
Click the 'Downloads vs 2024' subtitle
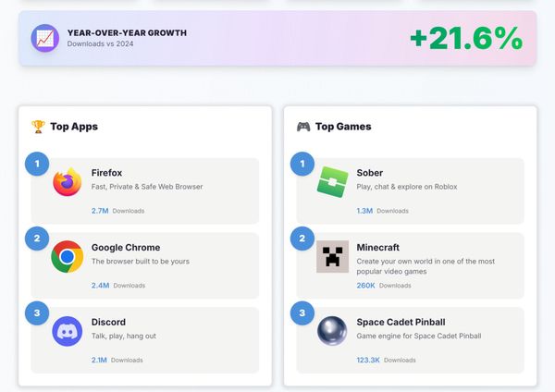100,43
